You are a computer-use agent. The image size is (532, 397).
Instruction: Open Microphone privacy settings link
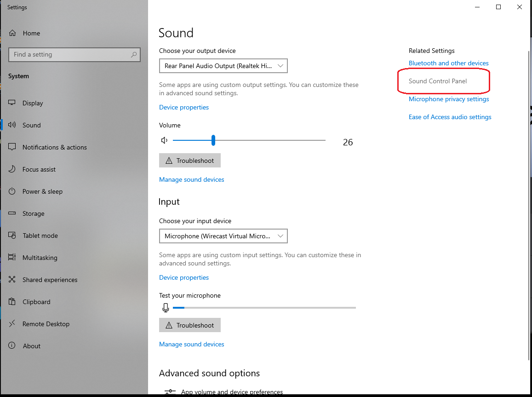[448, 99]
